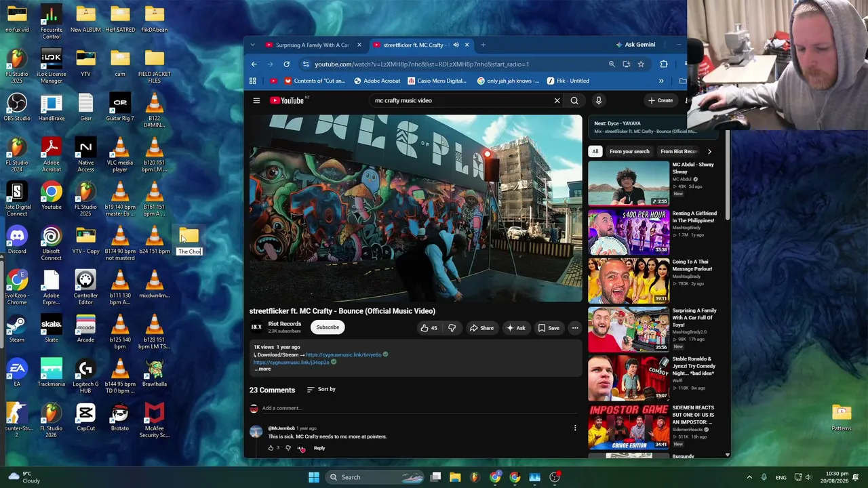Show hidden system tray icons chevron
Viewport: 868px width, 488px height.
coord(749,477)
